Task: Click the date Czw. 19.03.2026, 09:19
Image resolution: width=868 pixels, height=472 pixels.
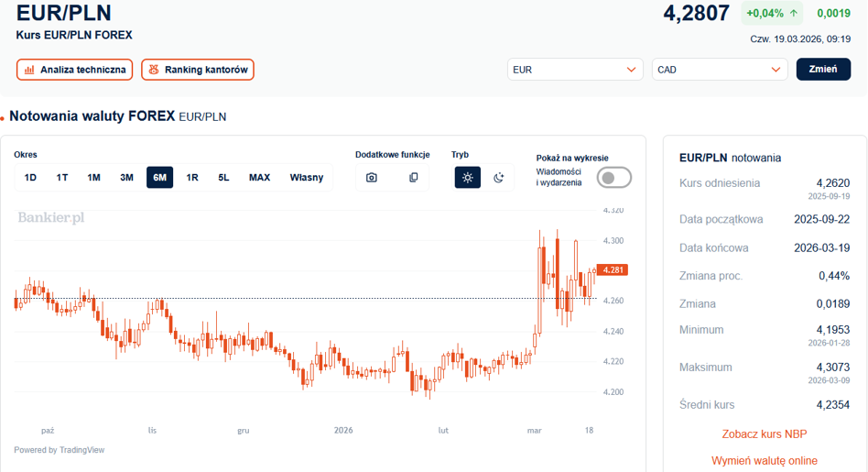Action: pyautogui.click(x=800, y=38)
